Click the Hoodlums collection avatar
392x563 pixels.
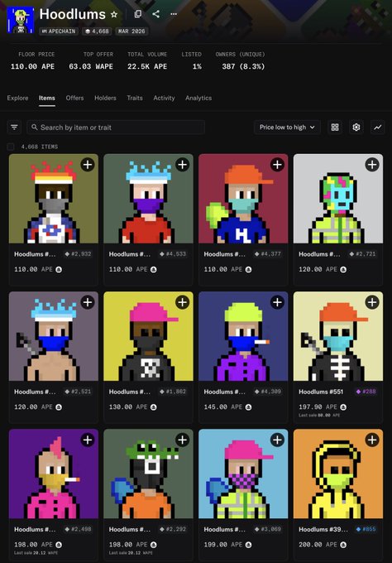(21, 21)
